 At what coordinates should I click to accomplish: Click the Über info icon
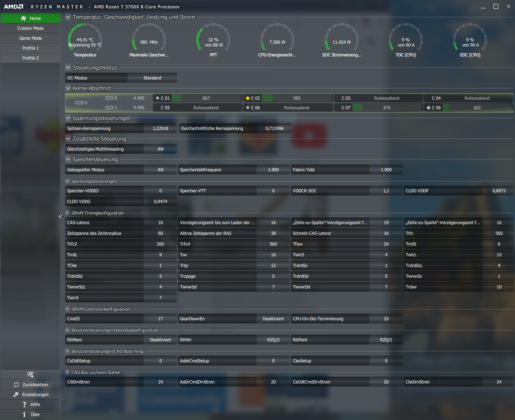tap(25, 414)
